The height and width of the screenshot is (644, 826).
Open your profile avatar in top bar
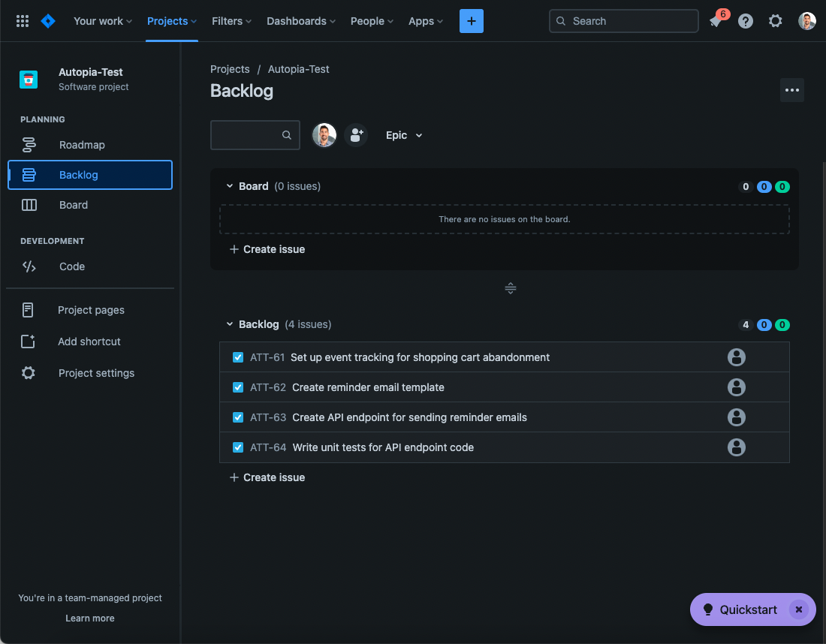click(x=806, y=21)
